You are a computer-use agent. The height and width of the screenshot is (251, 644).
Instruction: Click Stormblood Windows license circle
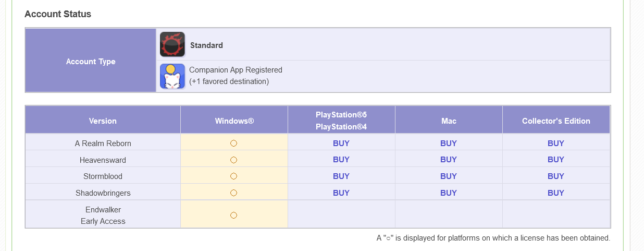[x=233, y=176]
